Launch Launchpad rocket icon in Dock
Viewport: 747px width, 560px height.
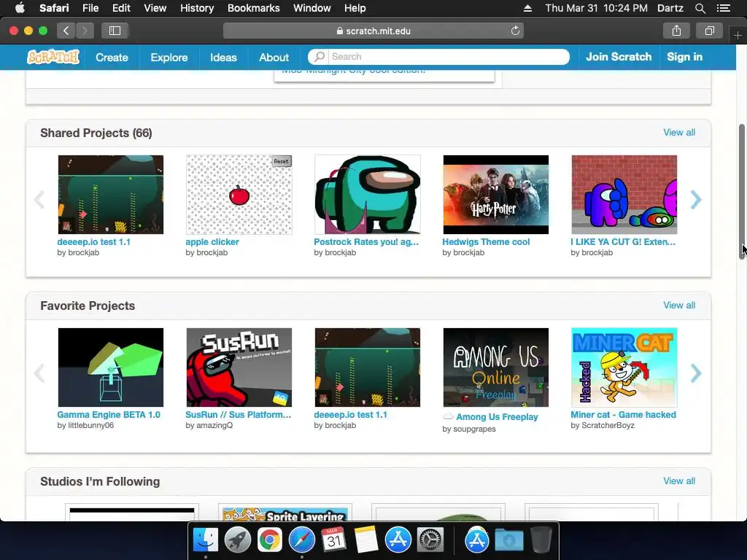tap(237, 540)
